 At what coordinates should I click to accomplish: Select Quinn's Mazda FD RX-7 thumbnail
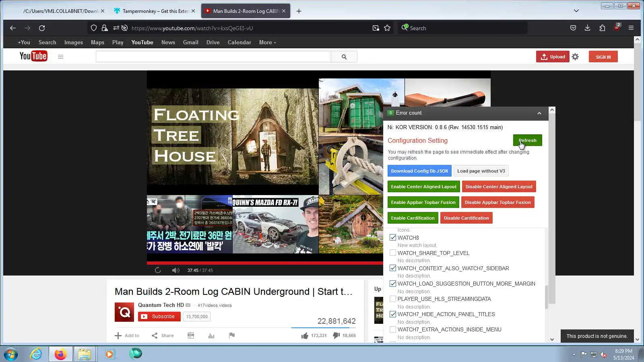click(275, 224)
